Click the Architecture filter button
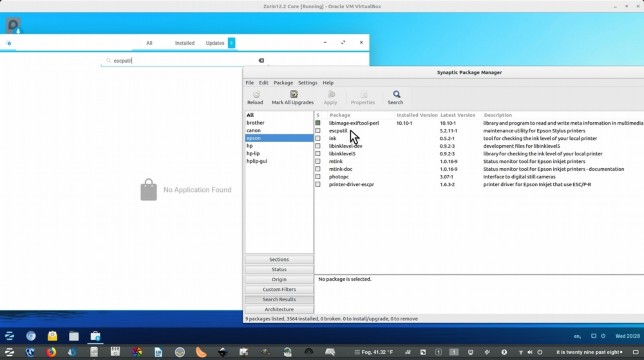The image size is (644, 360). click(x=279, y=309)
